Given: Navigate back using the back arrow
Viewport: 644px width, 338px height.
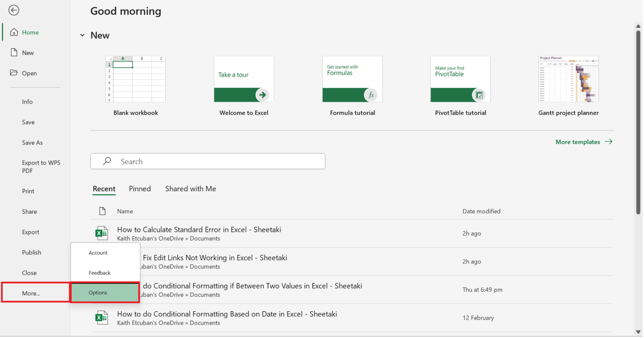Looking at the screenshot, I should pyautogui.click(x=14, y=10).
